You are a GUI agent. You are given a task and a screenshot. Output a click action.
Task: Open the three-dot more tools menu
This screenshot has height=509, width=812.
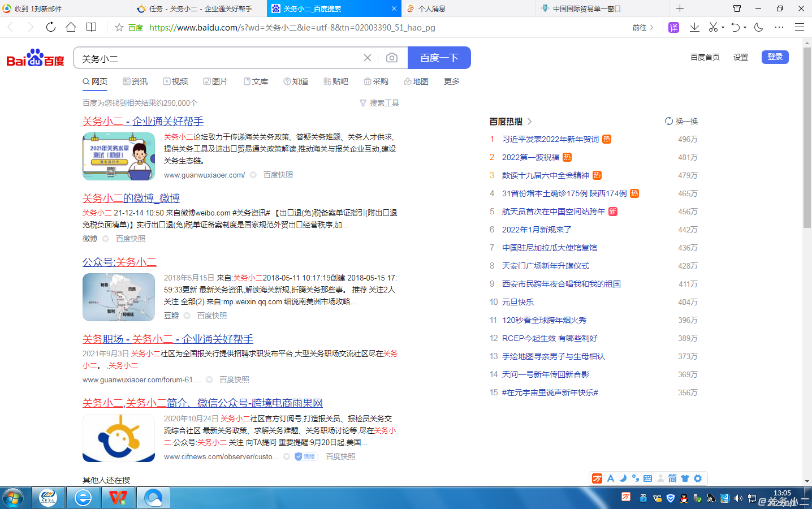coord(779,27)
